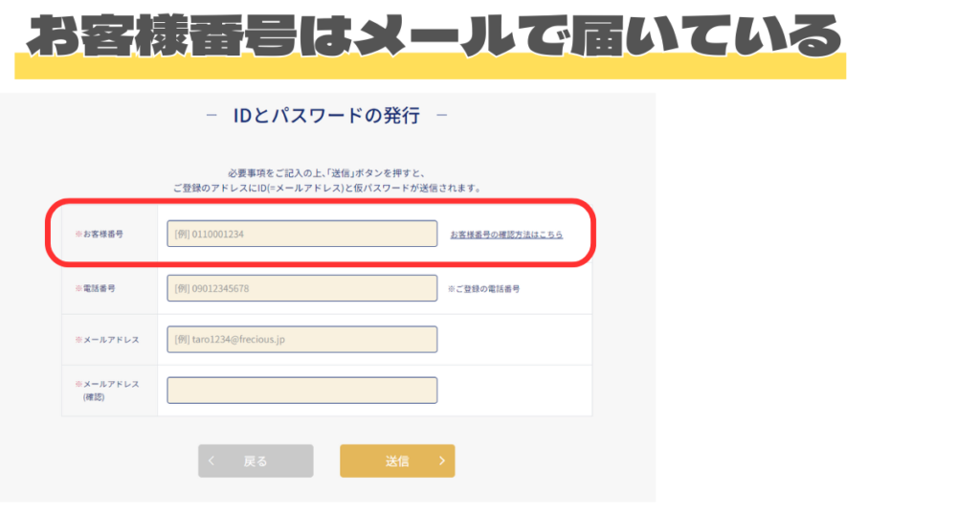Click the red asterisk beside 電話番号

pyautogui.click(x=78, y=287)
